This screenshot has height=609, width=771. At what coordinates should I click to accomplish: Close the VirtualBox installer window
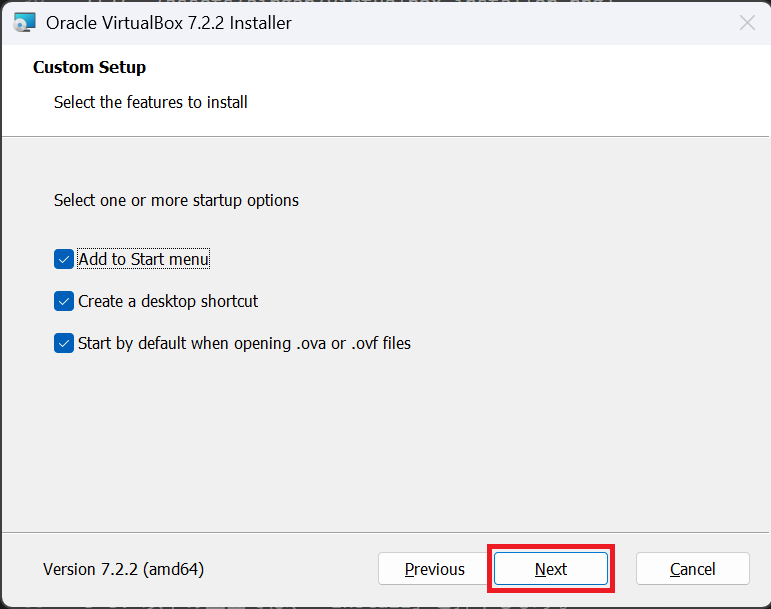747,22
